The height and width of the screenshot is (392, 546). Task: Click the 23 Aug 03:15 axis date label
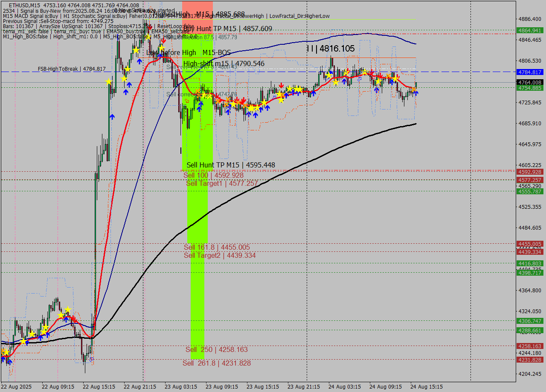click(181, 387)
